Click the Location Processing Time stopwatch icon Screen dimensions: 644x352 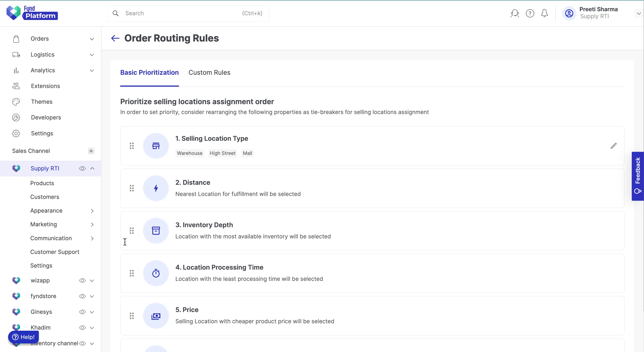pos(156,273)
